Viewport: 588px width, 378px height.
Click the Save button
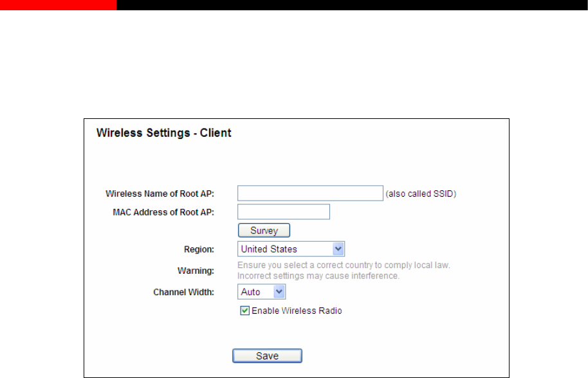267,356
